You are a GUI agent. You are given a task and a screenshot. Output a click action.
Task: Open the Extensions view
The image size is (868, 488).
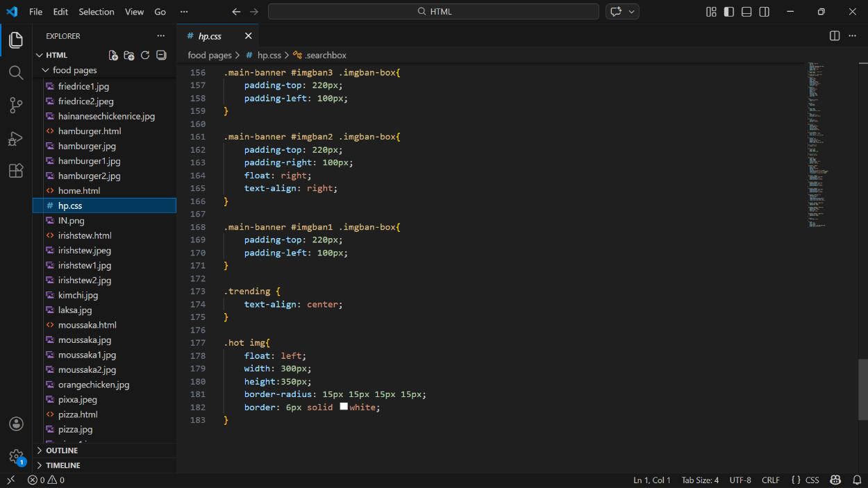(16, 171)
